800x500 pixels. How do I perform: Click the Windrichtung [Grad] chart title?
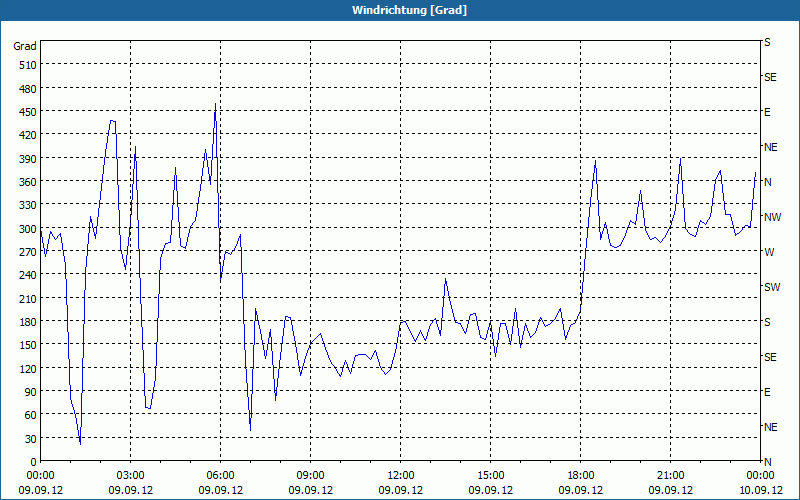(409, 10)
